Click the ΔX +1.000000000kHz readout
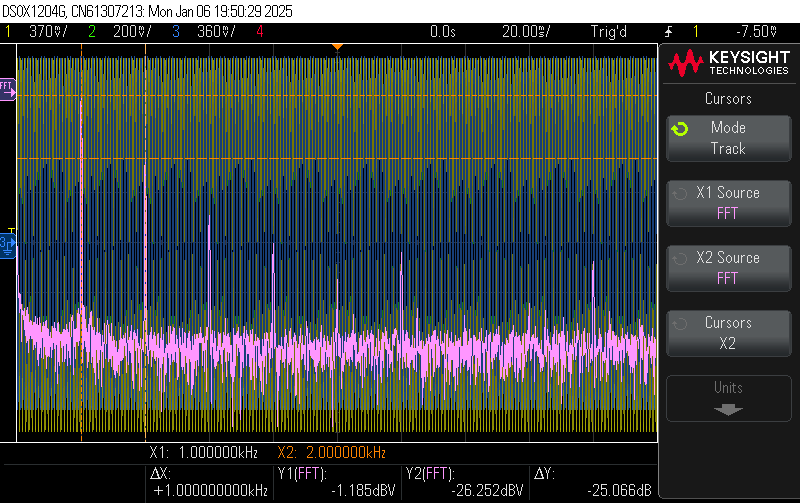Screen dimensions: 800x503 pyautogui.click(x=210, y=482)
